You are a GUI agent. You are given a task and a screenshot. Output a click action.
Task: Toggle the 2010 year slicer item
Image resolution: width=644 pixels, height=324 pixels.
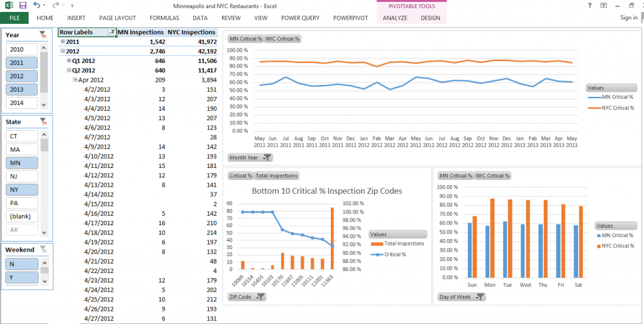pyautogui.click(x=22, y=50)
